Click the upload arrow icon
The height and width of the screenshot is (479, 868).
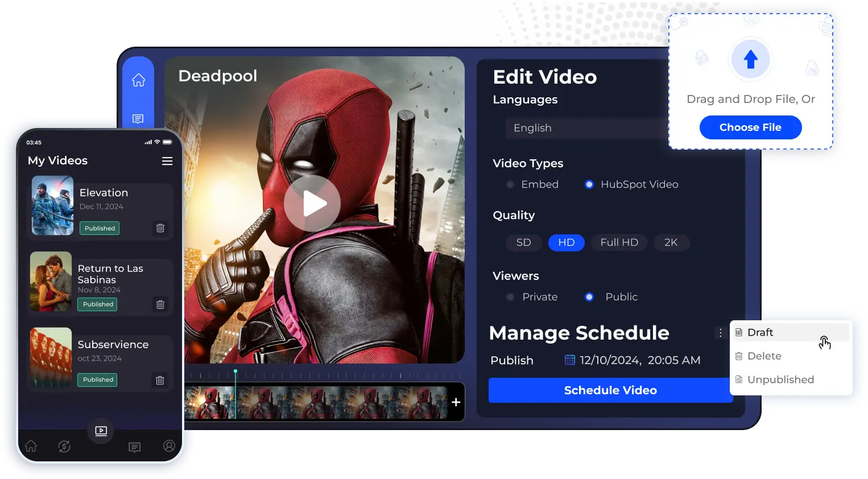[750, 59]
